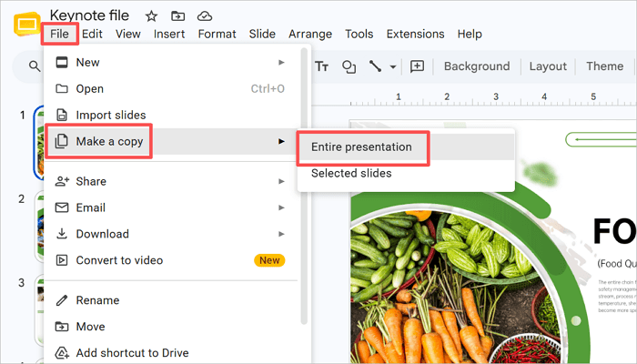This screenshot has height=364, width=637.
Task: Click the Convert to video play icon
Action: pos(62,260)
